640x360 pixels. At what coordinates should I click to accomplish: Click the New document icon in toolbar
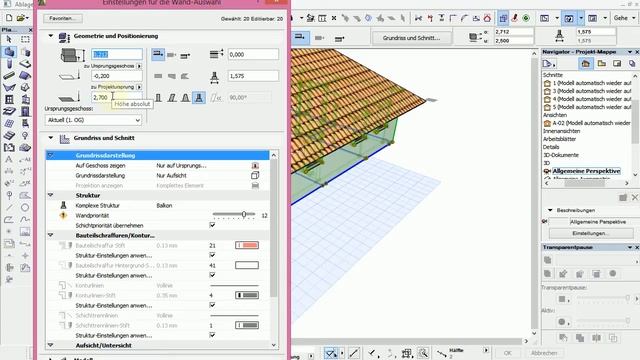coord(9,18)
